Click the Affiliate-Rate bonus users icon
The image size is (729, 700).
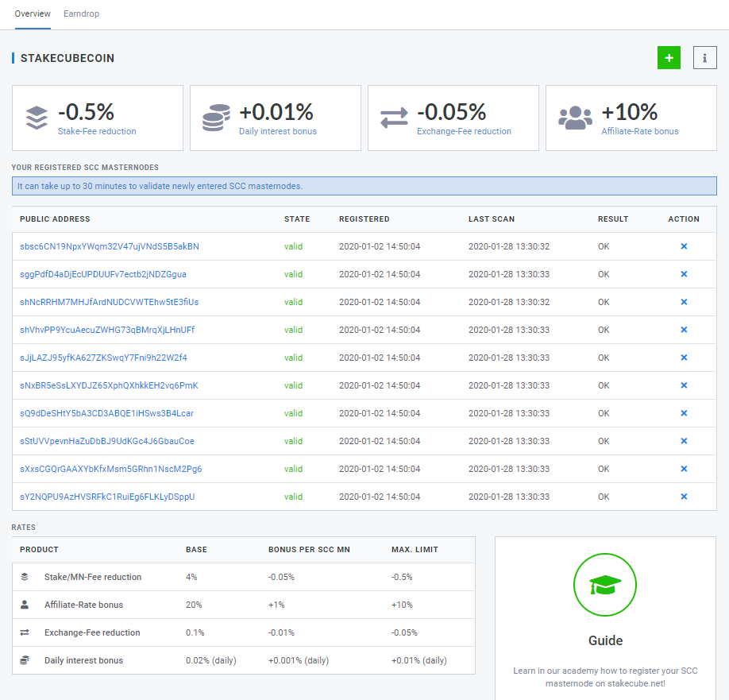pyautogui.click(x=575, y=118)
